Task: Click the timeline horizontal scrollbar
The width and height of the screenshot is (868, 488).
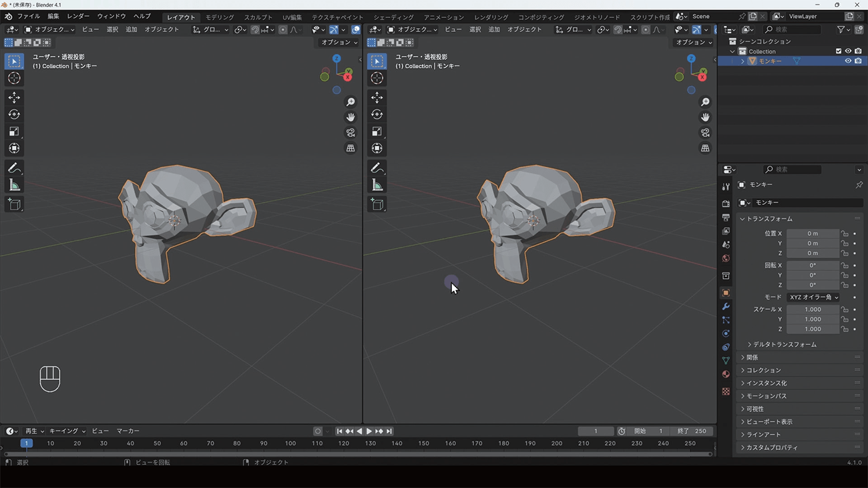Action: coord(358,454)
